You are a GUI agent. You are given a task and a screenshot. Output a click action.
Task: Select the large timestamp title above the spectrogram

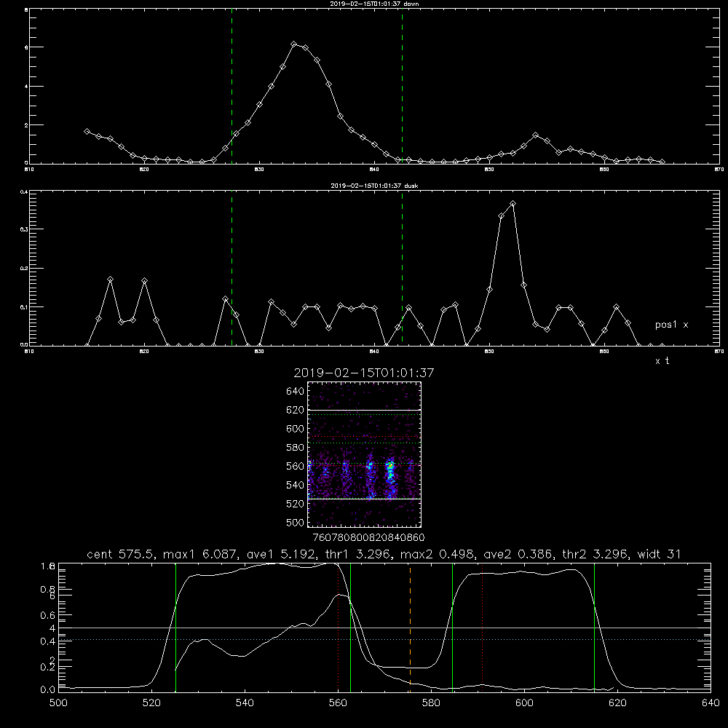[x=363, y=373]
